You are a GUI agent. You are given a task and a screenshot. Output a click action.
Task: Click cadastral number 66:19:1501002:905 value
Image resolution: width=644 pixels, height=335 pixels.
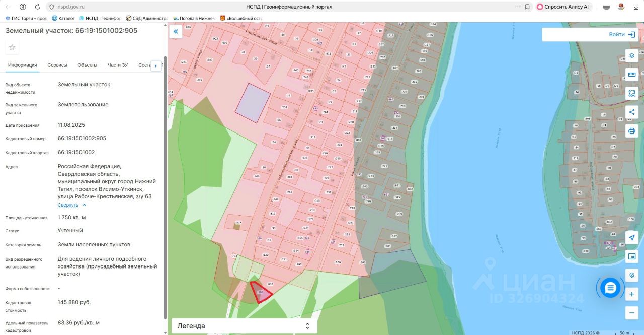click(x=82, y=138)
